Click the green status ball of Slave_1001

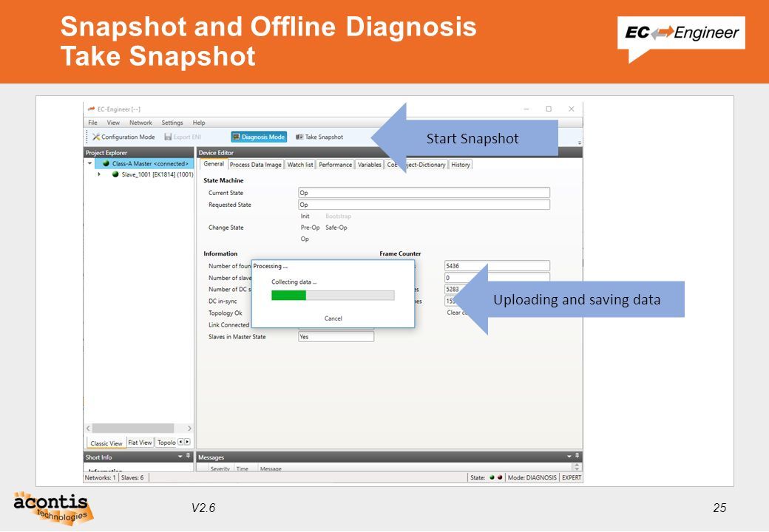(x=115, y=174)
